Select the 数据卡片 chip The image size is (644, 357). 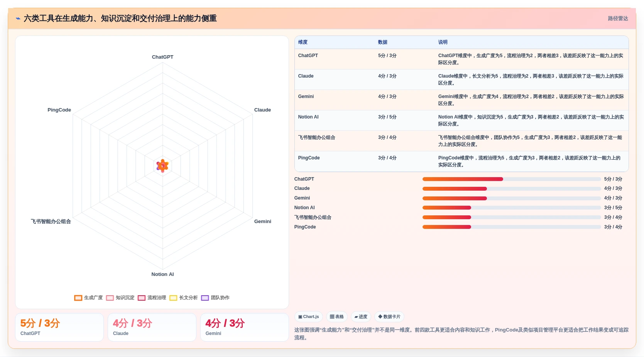389,317
